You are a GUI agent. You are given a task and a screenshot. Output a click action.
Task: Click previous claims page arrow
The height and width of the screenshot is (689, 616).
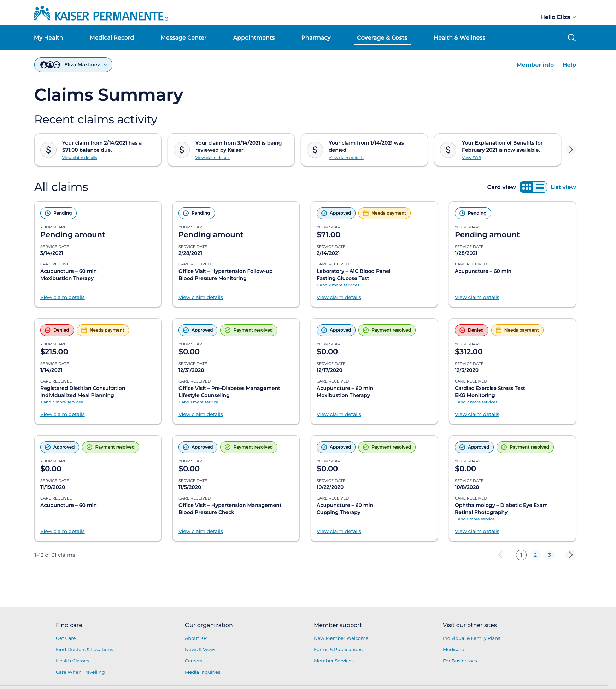point(500,555)
